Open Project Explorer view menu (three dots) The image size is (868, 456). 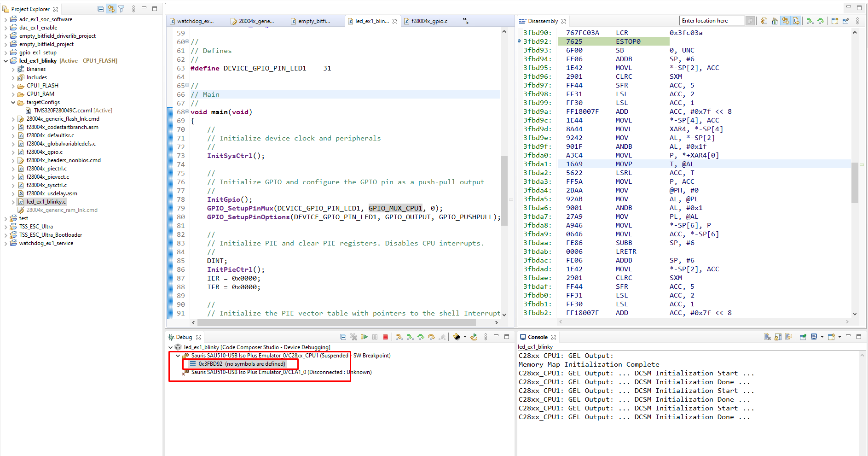(x=133, y=9)
